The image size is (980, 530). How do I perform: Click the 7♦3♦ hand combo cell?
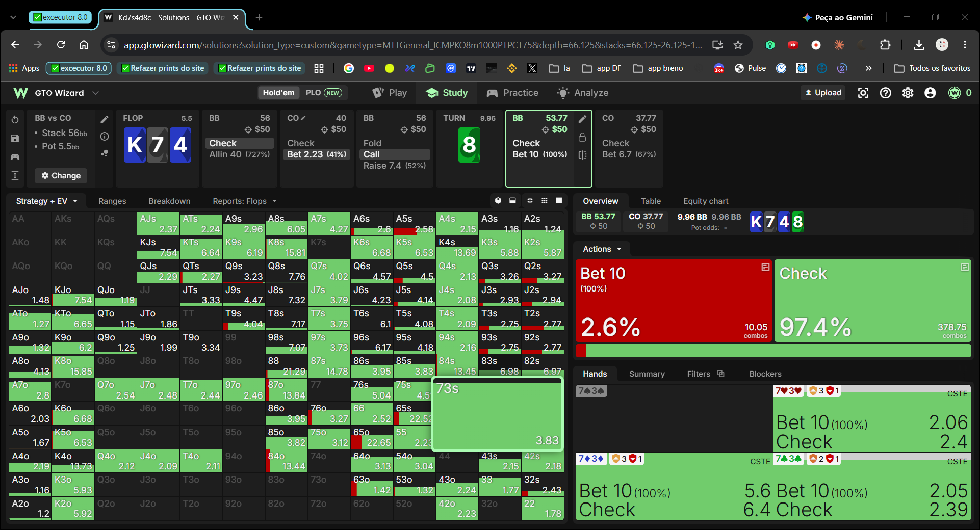[674, 486]
